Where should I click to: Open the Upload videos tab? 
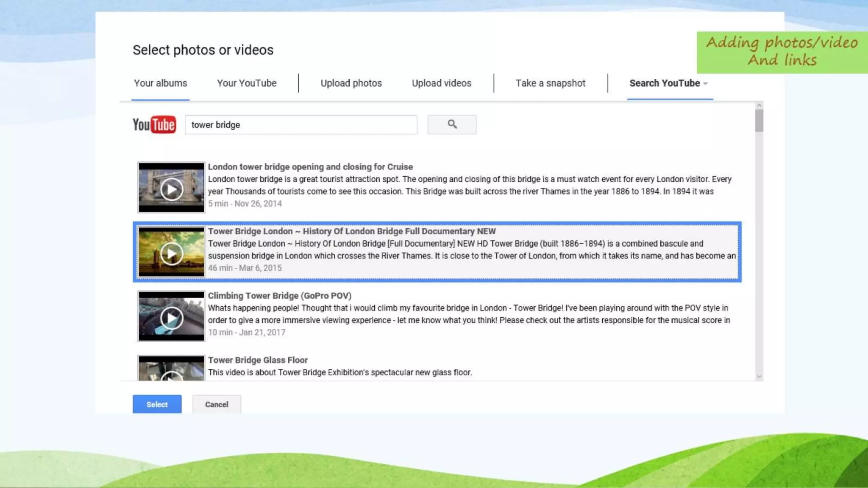tap(442, 83)
